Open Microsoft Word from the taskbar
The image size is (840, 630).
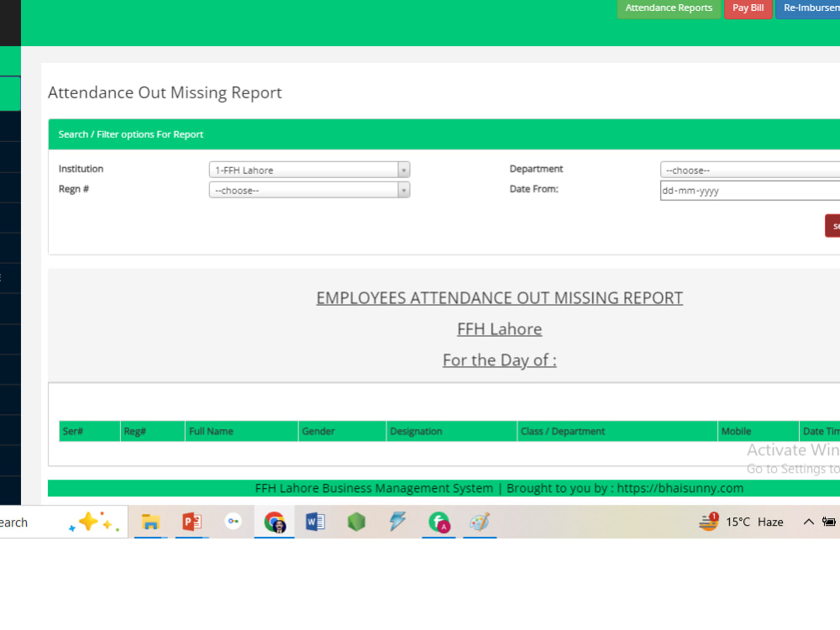(x=315, y=522)
